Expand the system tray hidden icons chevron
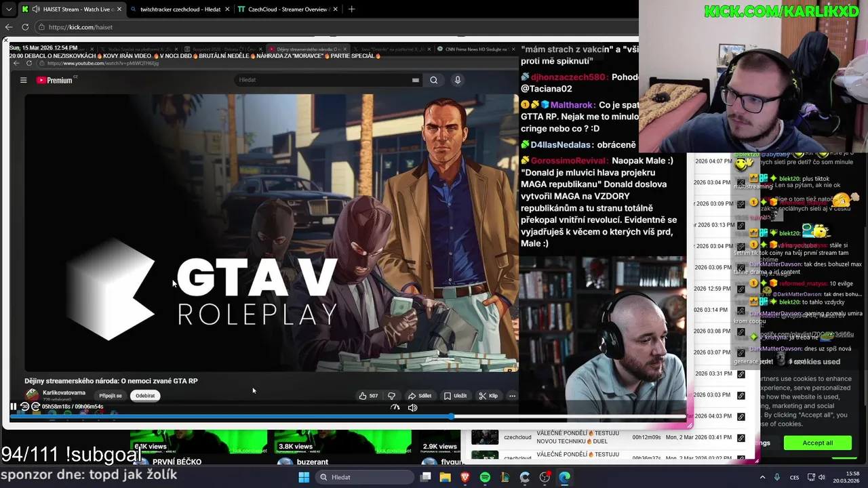This screenshot has height=488, width=868. [762, 477]
